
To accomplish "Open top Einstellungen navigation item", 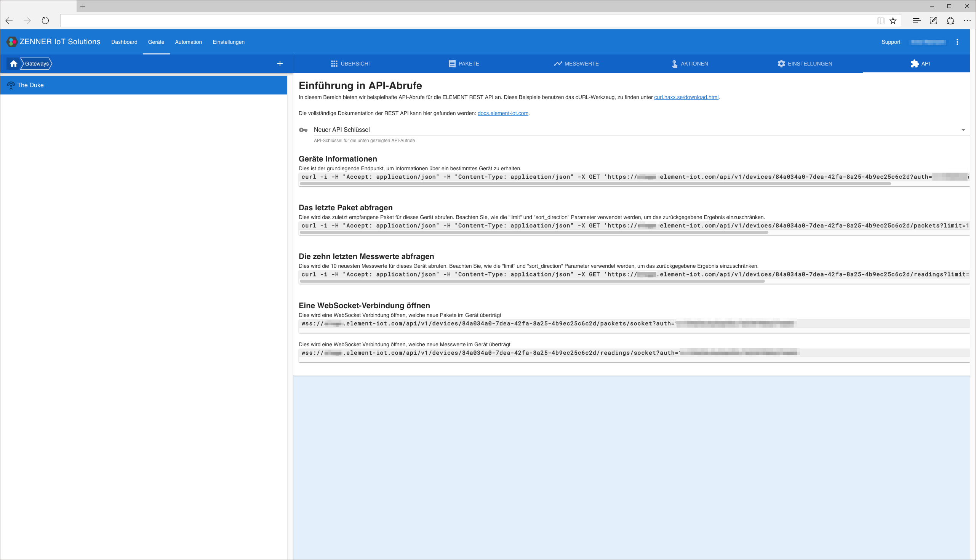I will tap(229, 42).
